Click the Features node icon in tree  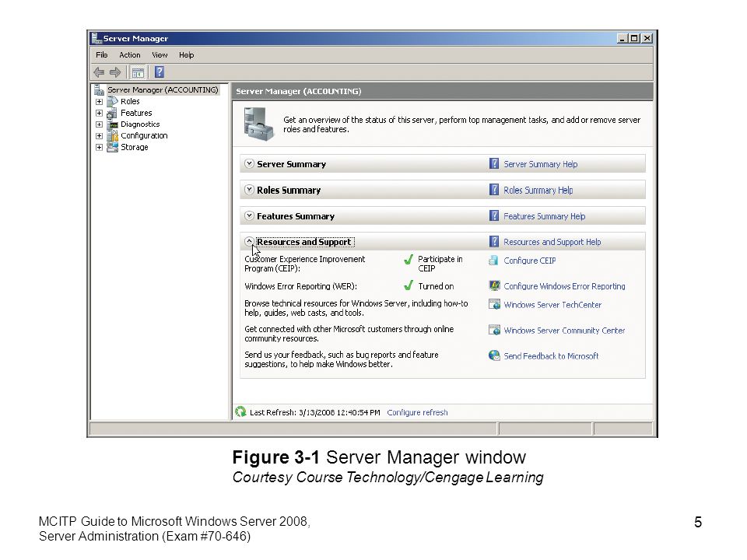(x=112, y=113)
